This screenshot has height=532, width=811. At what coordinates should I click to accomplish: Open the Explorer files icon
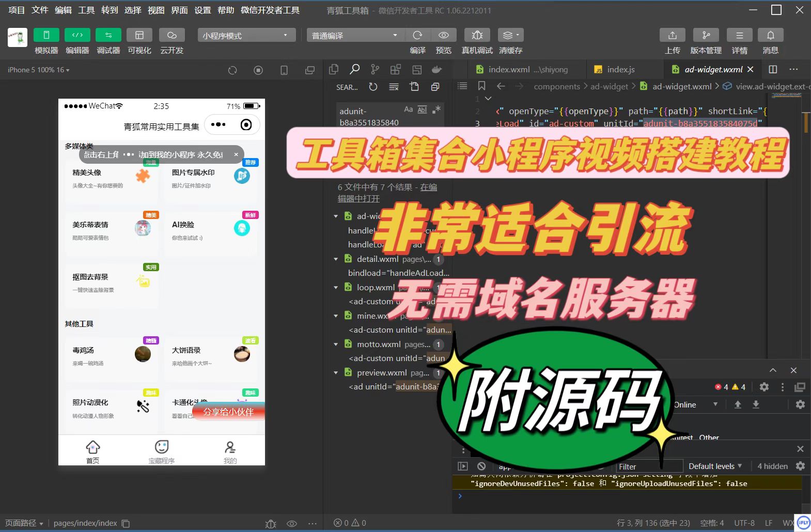click(334, 69)
